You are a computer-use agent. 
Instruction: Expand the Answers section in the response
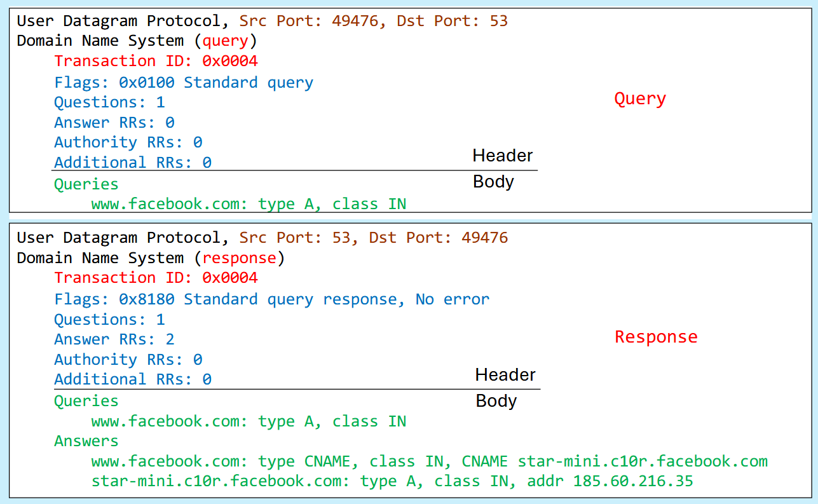click(x=86, y=441)
